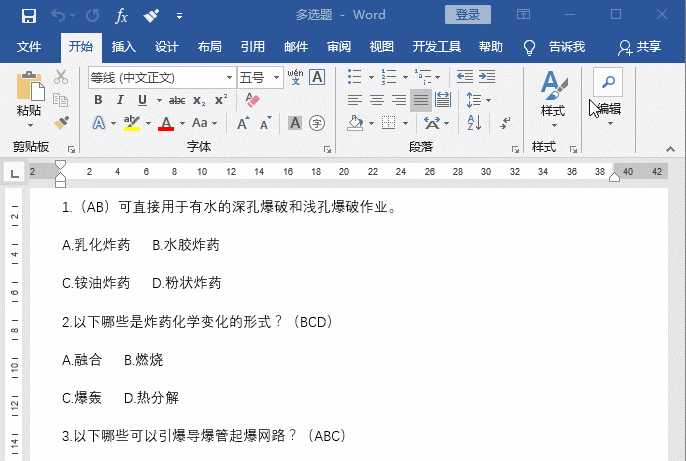Toggle show paragraph marks icon
The width and height of the screenshot is (686, 461).
[505, 123]
